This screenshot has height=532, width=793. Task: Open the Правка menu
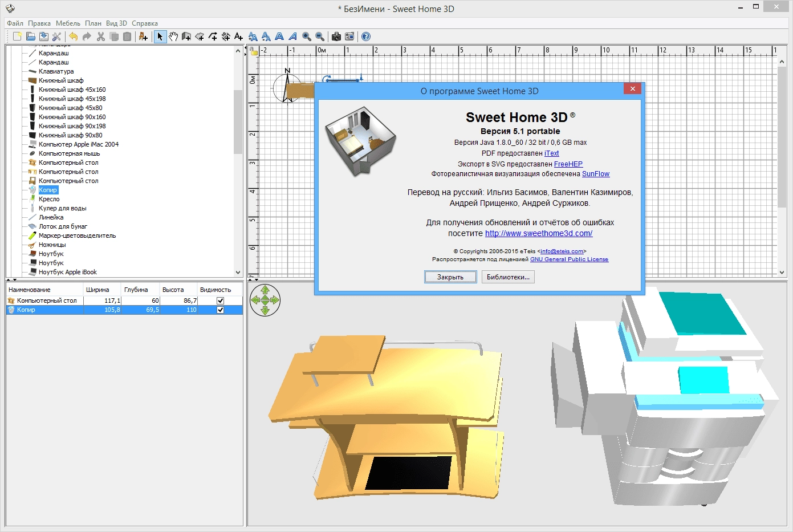point(39,23)
